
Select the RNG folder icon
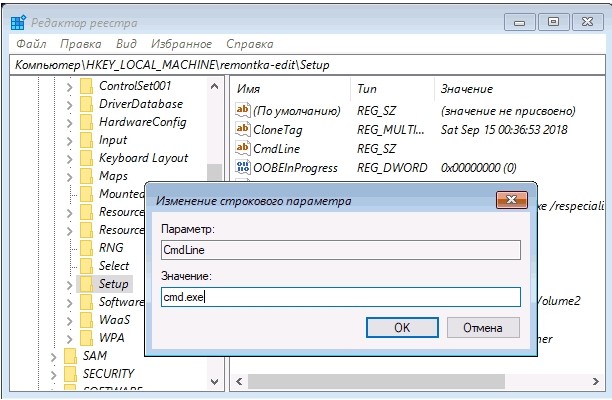(x=86, y=247)
